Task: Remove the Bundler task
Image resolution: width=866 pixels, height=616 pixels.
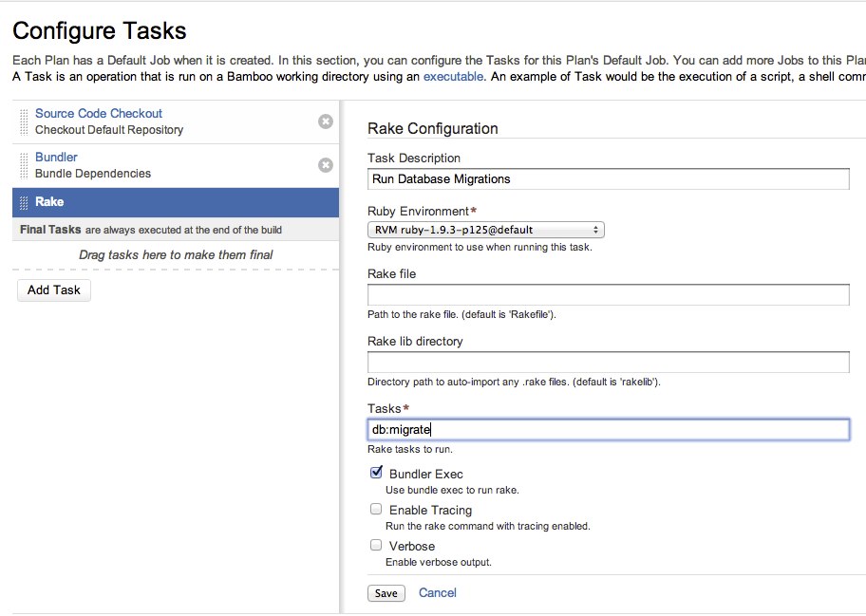Action: tap(326, 165)
